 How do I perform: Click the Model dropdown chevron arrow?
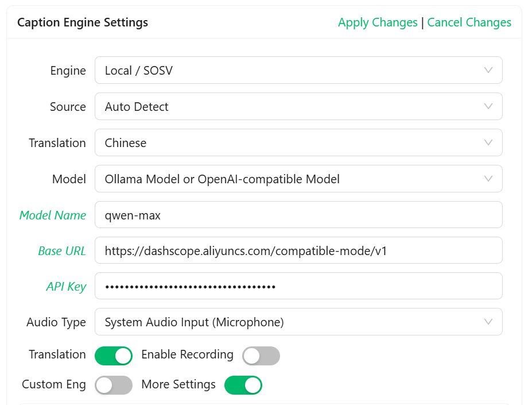(x=488, y=179)
